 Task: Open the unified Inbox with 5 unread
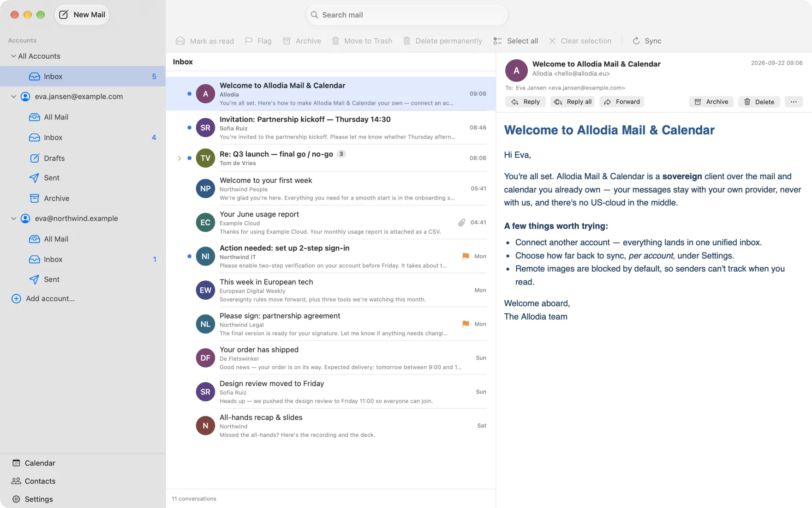pyautogui.click(x=83, y=76)
